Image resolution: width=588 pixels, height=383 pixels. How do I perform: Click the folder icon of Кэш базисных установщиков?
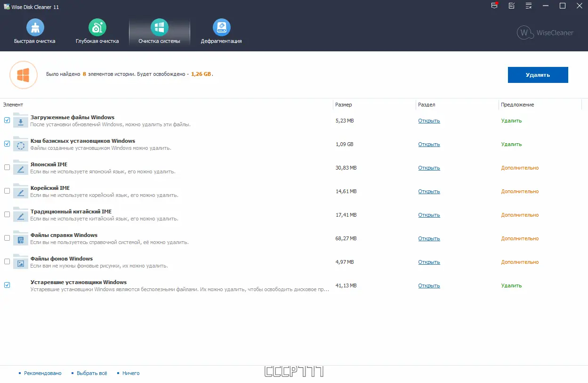[21, 144]
